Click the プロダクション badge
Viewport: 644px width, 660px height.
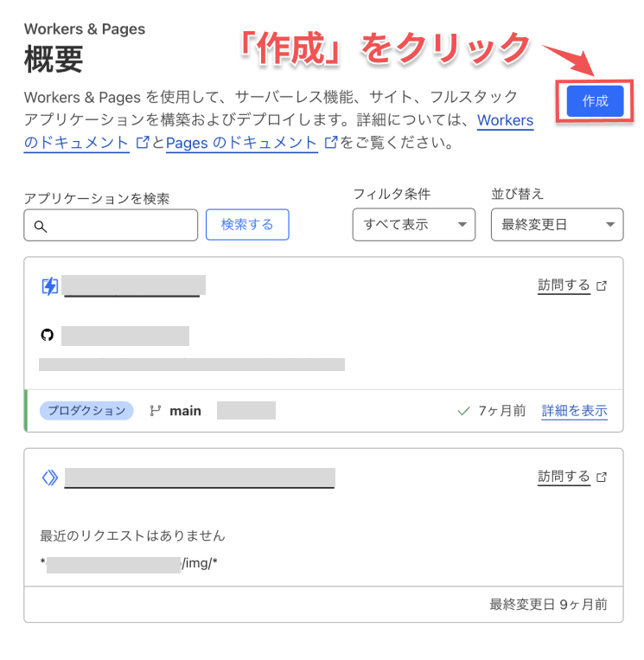[86, 411]
